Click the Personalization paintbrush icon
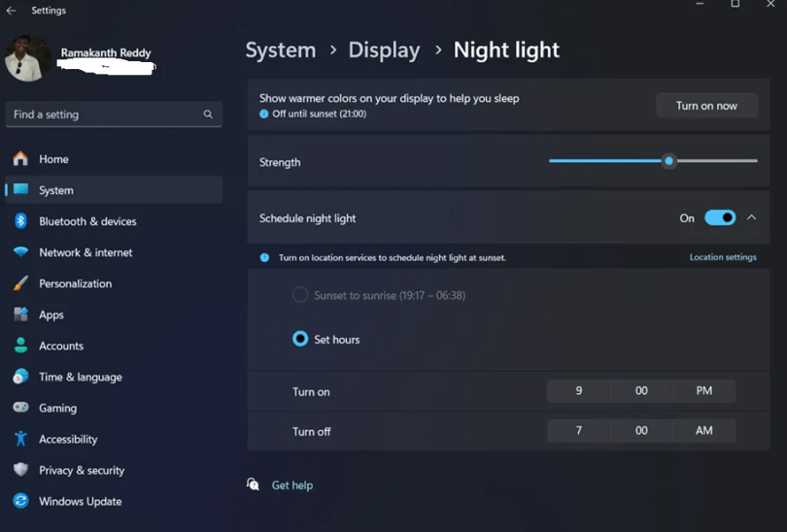 [20, 283]
